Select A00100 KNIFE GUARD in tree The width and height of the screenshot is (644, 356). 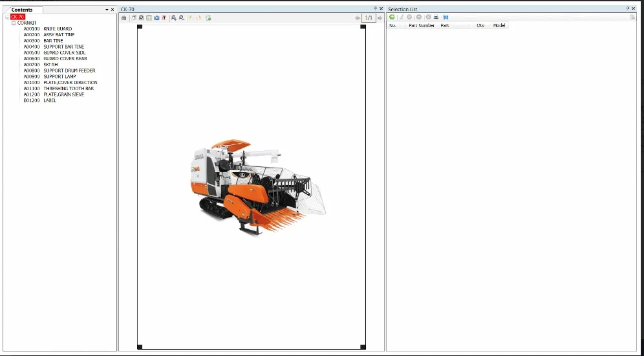(x=48, y=29)
